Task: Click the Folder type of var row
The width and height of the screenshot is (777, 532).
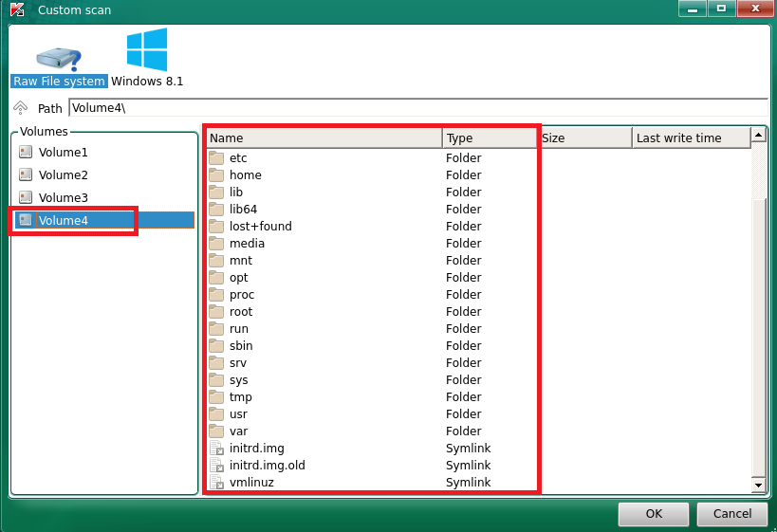Action: tap(464, 431)
